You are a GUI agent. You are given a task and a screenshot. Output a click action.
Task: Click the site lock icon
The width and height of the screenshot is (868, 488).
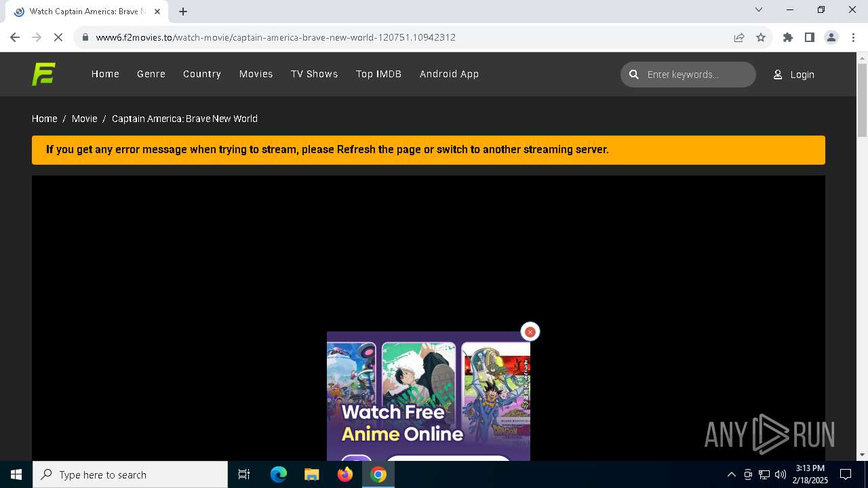[x=85, y=37]
